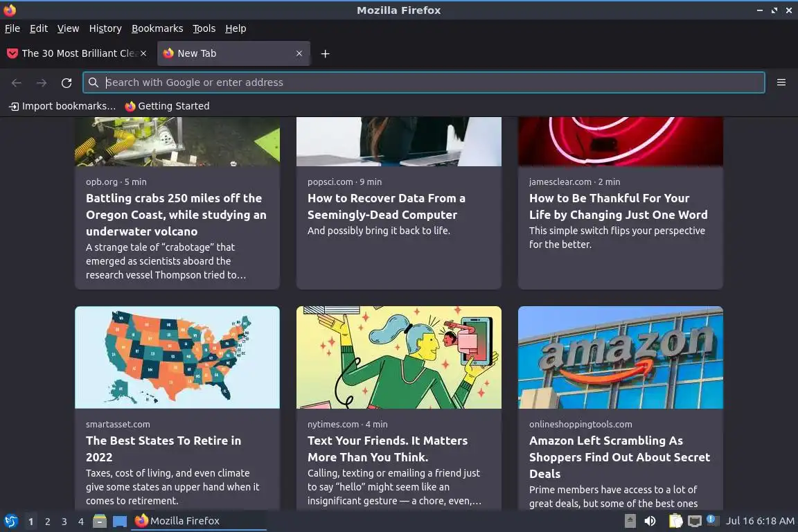The width and height of the screenshot is (798, 532).
Task: Open the Getting Started bookmark
Action: click(x=168, y=106)
